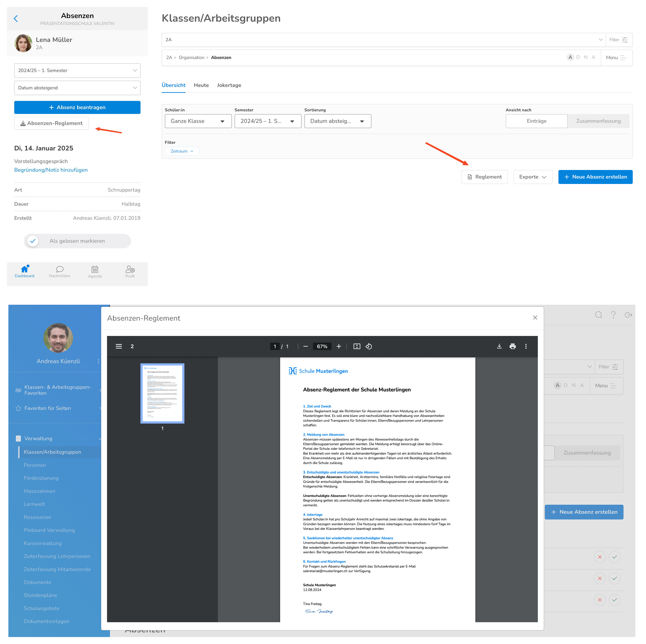Viewport: 646px width, 644px height.
Task: Switch view to Zusammenfassung
Action: click(x=598, y=121)
